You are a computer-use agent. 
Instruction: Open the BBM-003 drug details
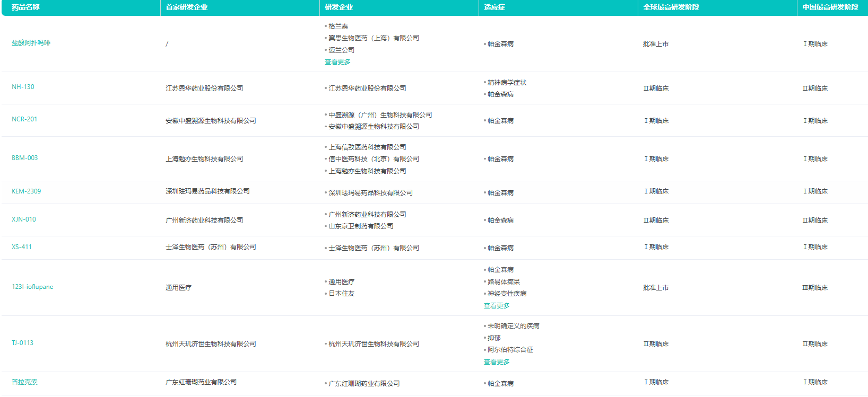[x=25, y=158]
